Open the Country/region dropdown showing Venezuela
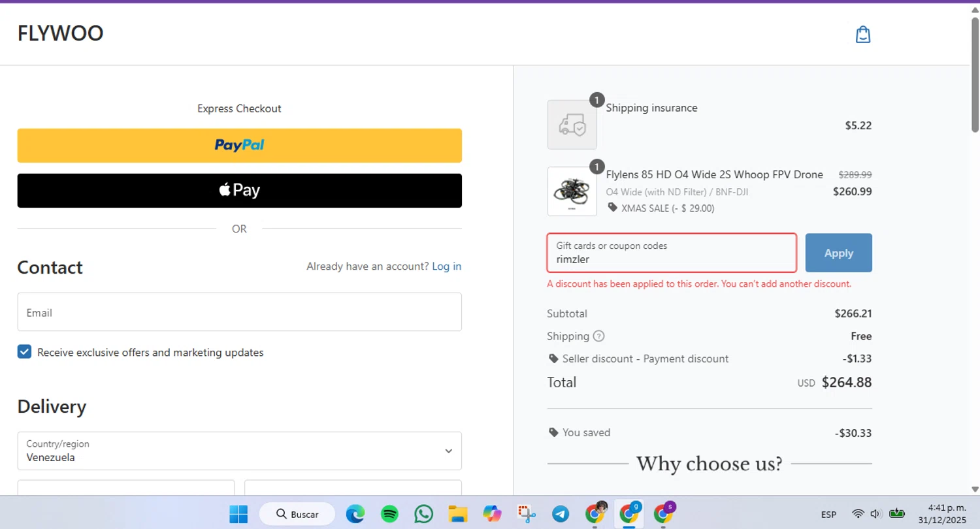980x529 pixels. click(x=239, y=451)
